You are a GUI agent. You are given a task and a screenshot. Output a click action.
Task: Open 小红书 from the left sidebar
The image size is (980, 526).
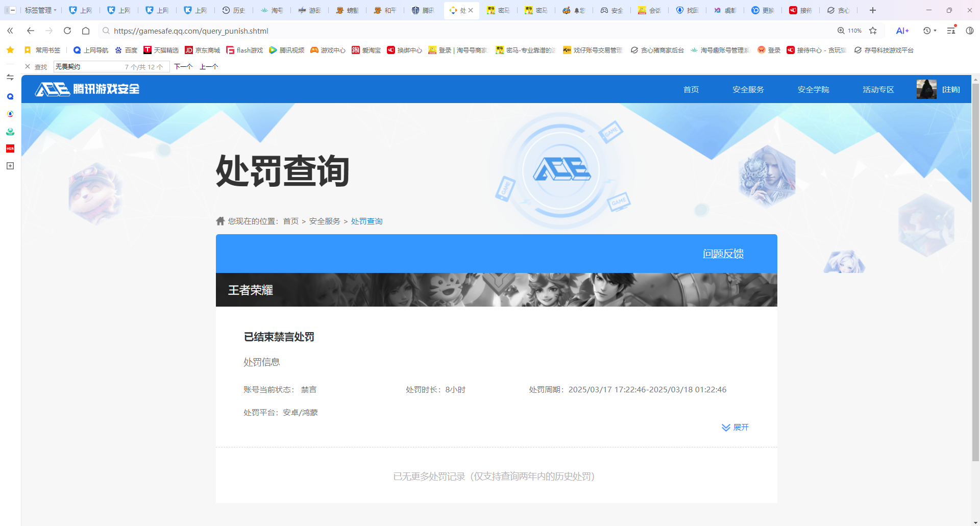point(10,148)
